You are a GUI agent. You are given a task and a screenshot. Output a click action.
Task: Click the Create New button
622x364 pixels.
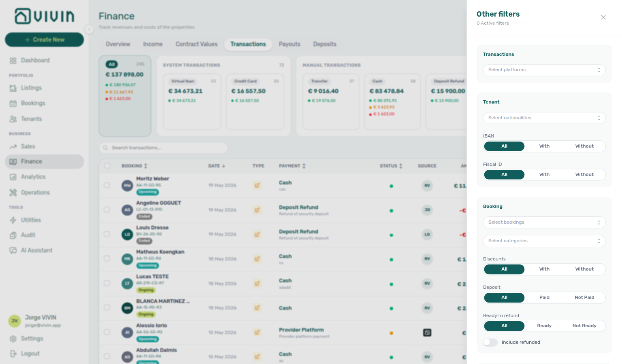pyautogui.click(x=45, y=40)
